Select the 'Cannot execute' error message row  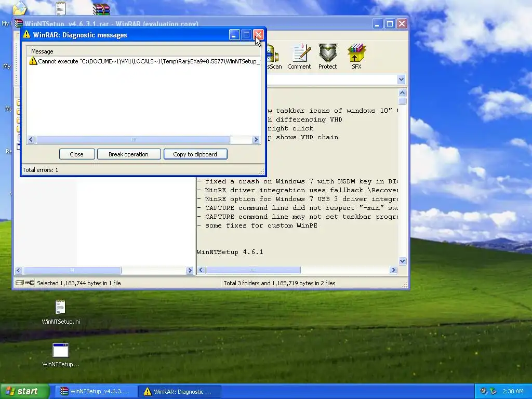tap(144, 61)
